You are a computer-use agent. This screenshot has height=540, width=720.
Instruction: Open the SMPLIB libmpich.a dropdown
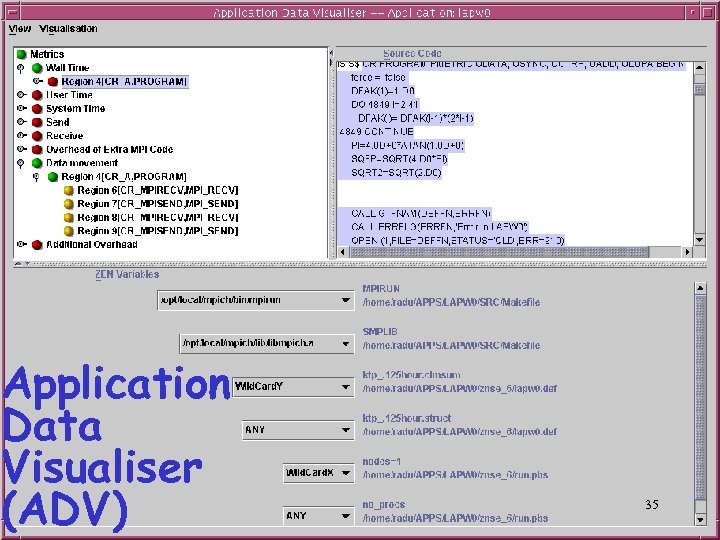tap(267, 343)
